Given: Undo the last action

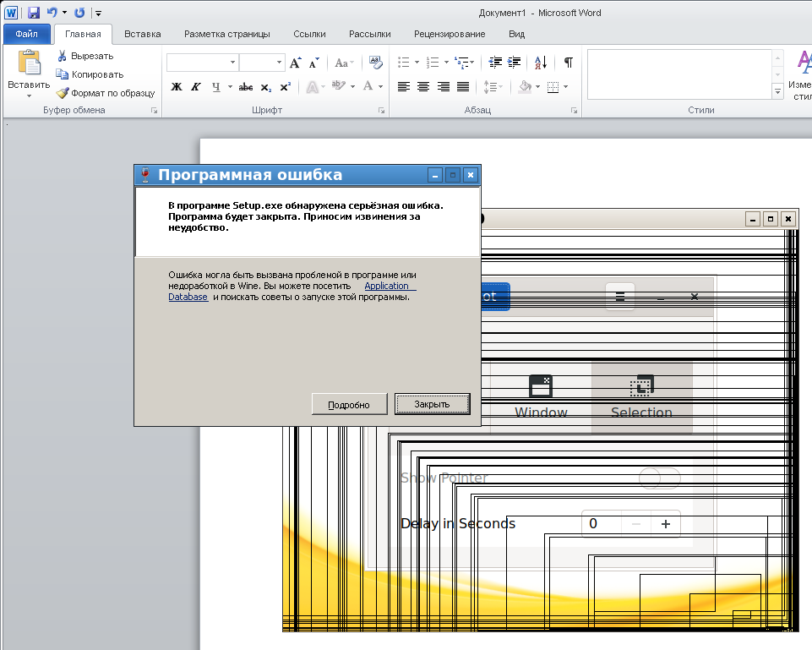Looking at the screenshot, I should pyautogui.click(x=52, y=13).
